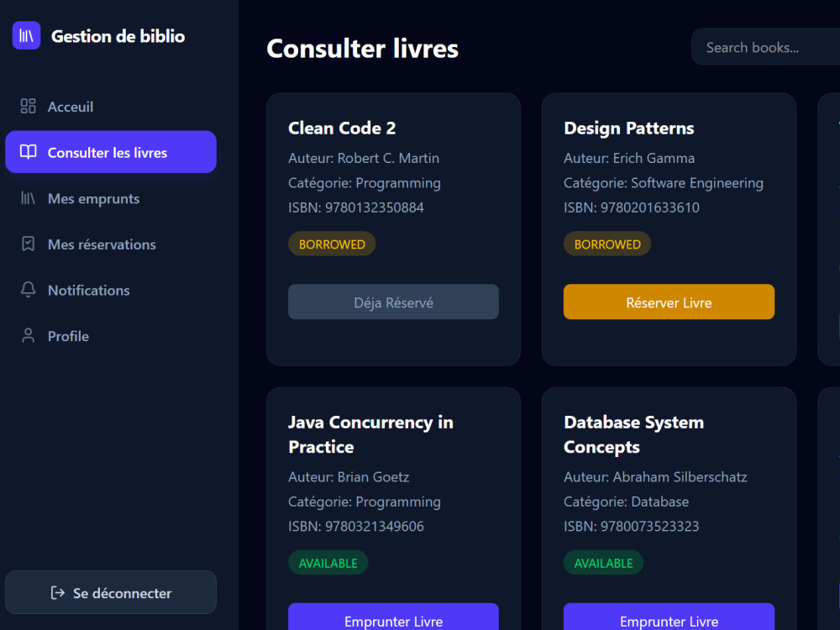Click the bookshelf icon beside Mes emprunts

point(28,198)
